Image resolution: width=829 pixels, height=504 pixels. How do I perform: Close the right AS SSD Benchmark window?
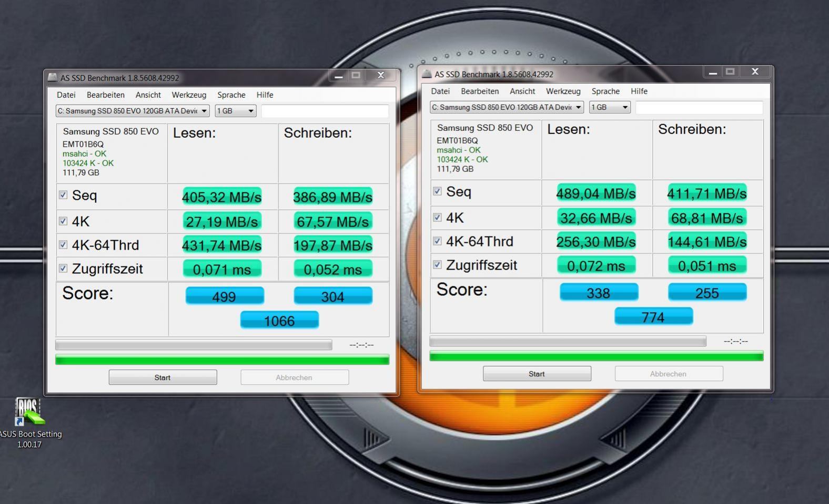click(755, 72)
